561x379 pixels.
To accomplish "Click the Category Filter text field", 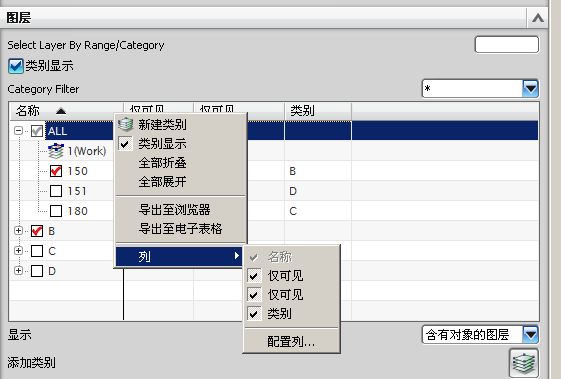I will click(472, 88).
